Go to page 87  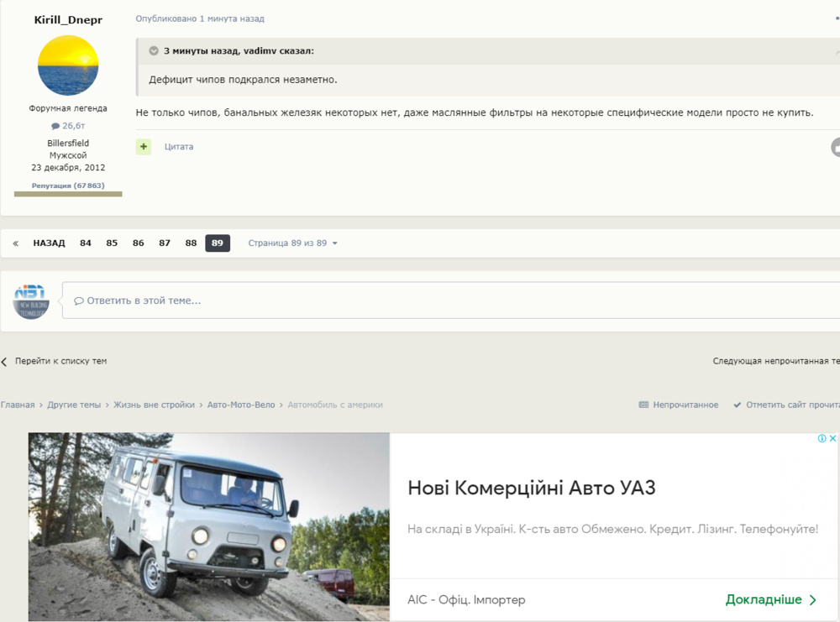165,243
